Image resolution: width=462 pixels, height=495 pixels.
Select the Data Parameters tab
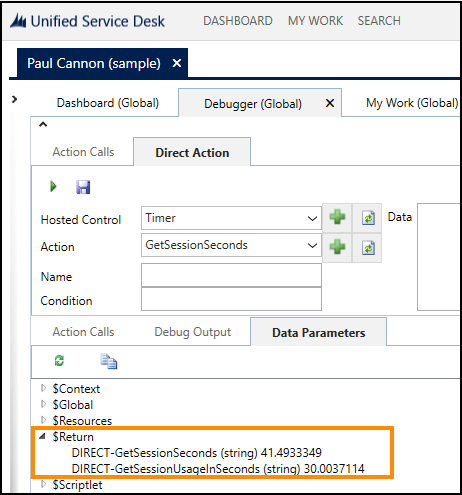coord(319,333)
